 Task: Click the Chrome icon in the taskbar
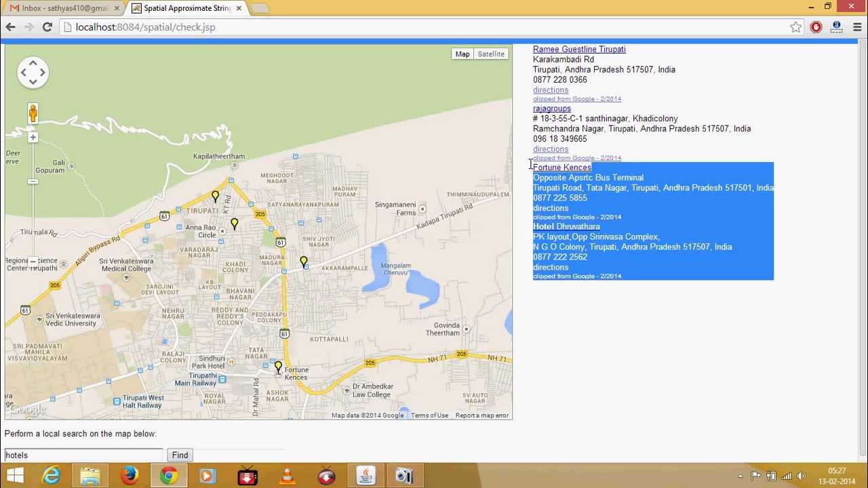169,476
